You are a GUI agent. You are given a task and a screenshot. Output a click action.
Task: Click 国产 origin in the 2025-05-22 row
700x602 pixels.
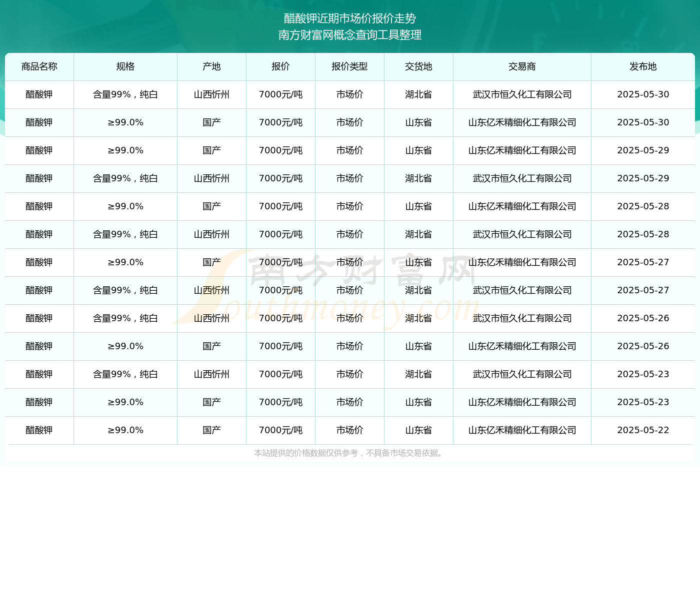(212, 430)
